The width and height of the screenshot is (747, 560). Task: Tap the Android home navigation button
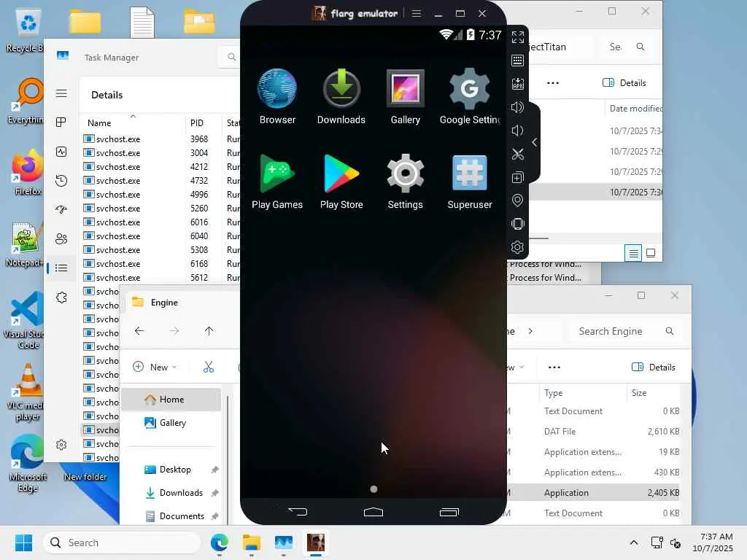373,512
